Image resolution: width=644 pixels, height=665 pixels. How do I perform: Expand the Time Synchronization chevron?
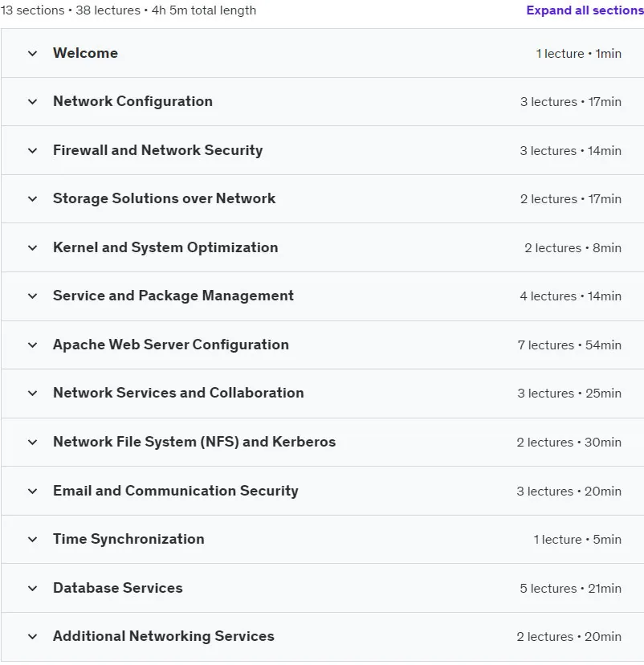(32, 540)
